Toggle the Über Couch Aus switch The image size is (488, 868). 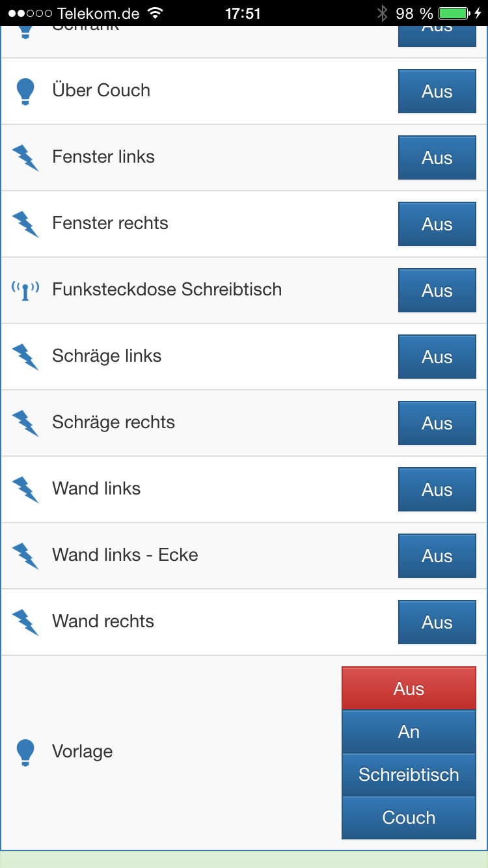pos(437,92)
